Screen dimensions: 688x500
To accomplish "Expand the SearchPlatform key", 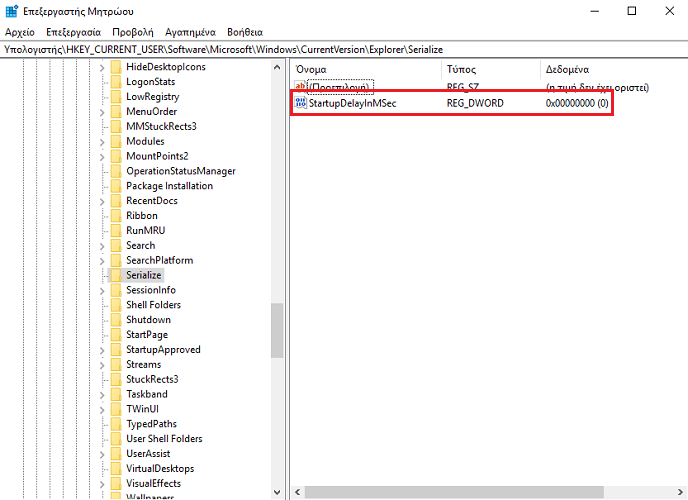I will (x=102, y=261).
